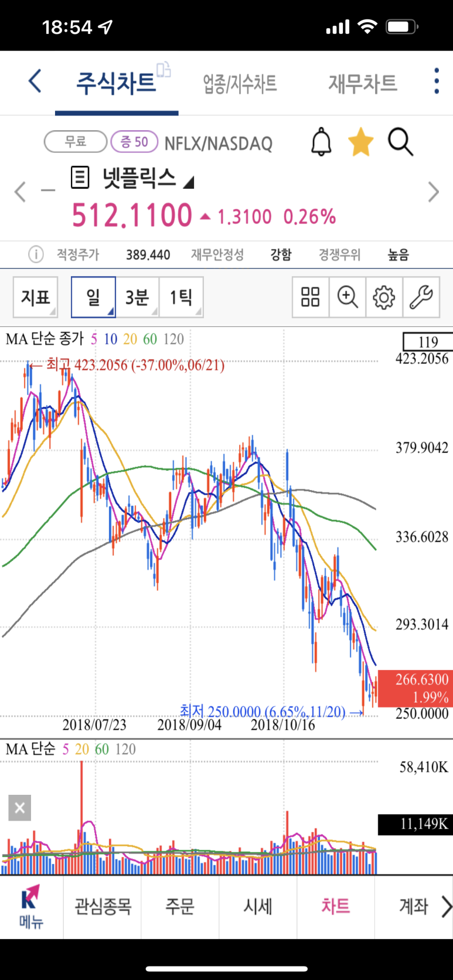The width and height of the screenshot is (453, 980).
Task: Open 차트 bottom tab
Action: click(x=336, y=907)
